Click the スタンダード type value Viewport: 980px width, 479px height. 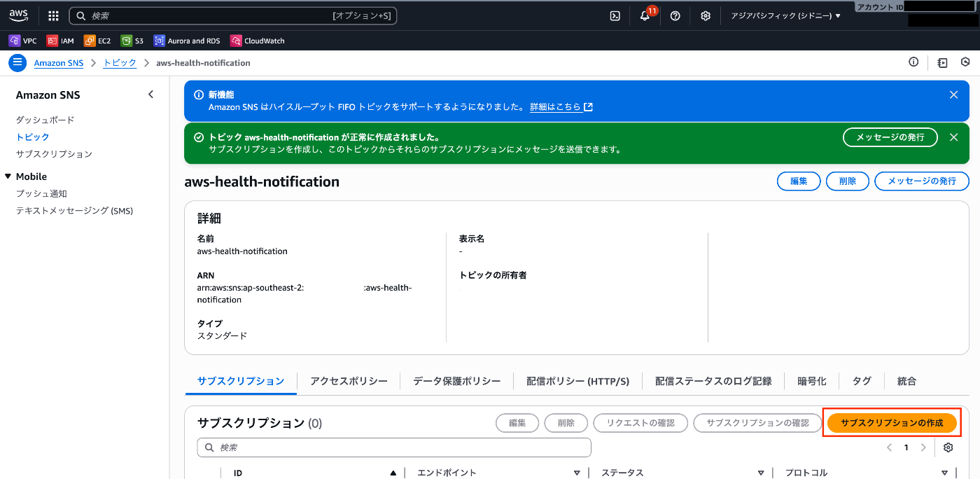222,335
